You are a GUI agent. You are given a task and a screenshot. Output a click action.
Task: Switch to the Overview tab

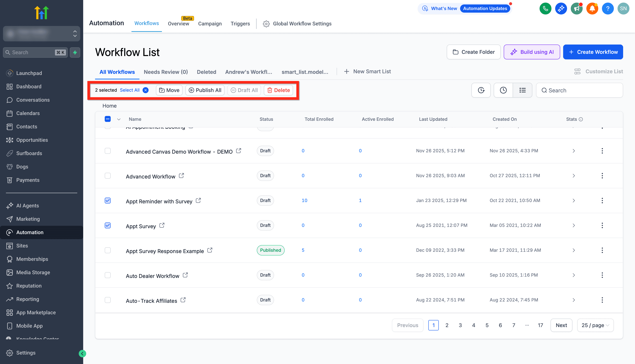tap(178, 24)
